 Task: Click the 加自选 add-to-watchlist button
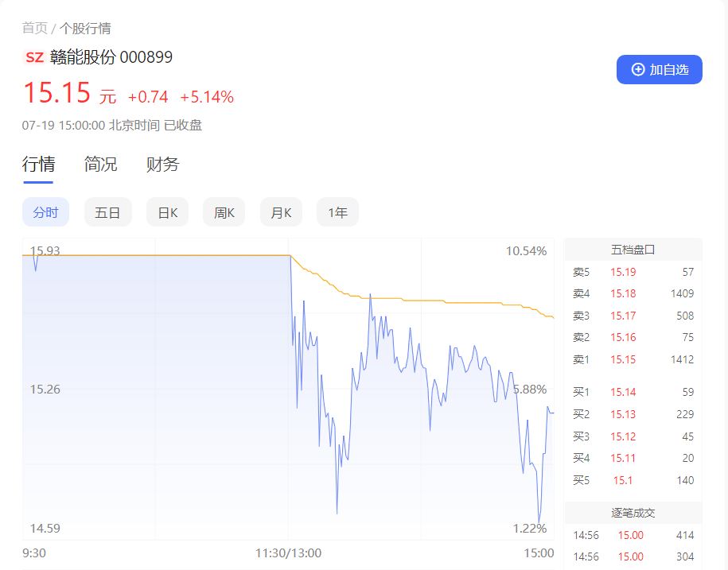pos(659,69)
